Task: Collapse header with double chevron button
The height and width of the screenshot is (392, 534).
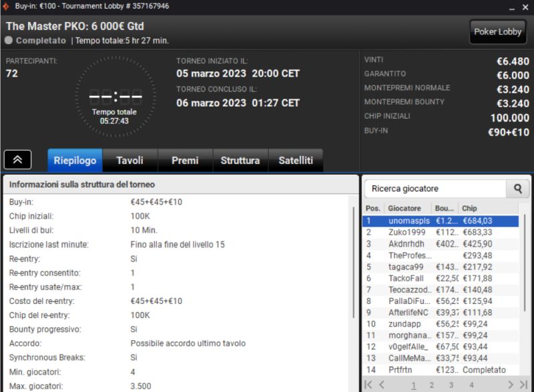Action: [18, 159]
